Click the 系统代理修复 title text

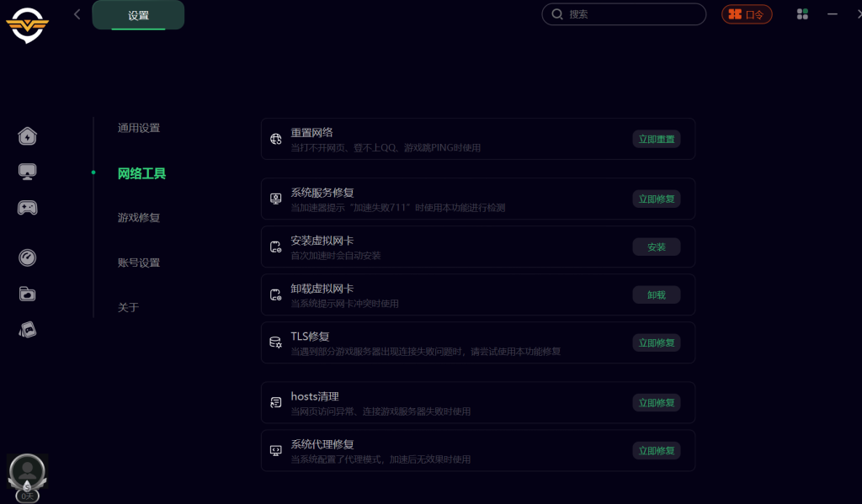click(x=322, y=444)
